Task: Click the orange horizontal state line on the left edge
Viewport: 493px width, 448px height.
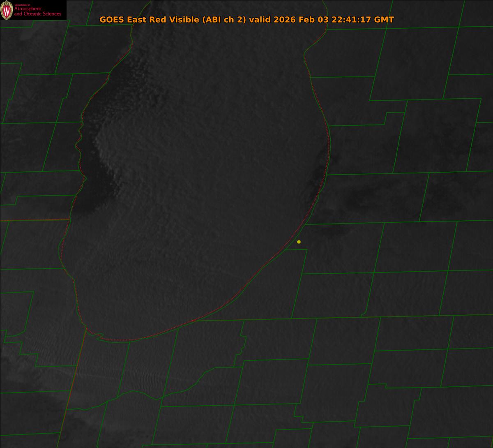Action: coord(33,220)
